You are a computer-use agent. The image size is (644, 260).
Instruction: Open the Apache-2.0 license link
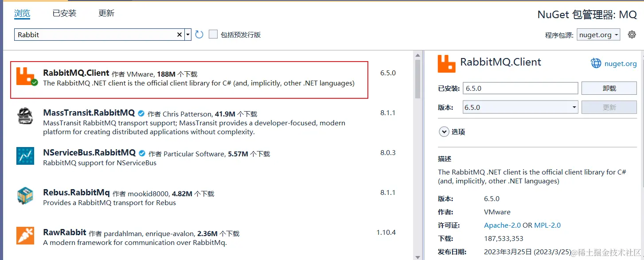click(503, 225)
